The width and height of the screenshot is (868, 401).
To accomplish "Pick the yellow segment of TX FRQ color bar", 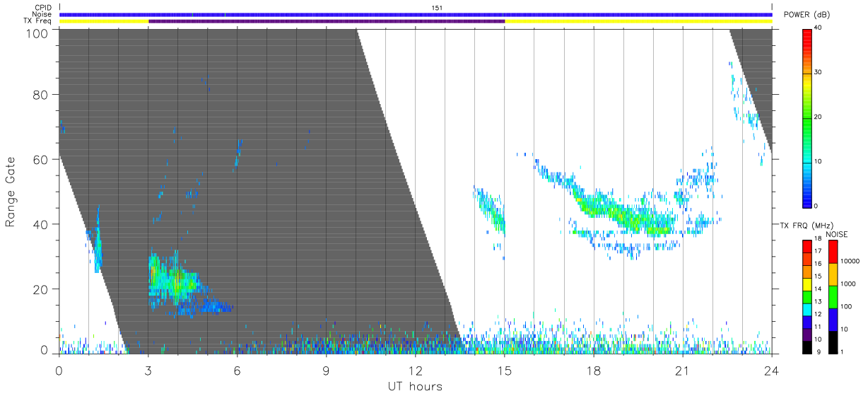I will [807, 284].
